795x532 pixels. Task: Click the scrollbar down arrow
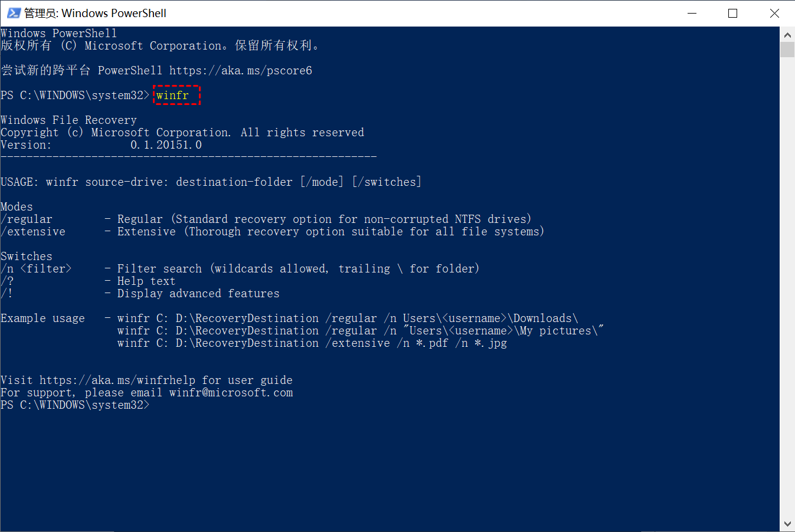click(x=787, y=524)
